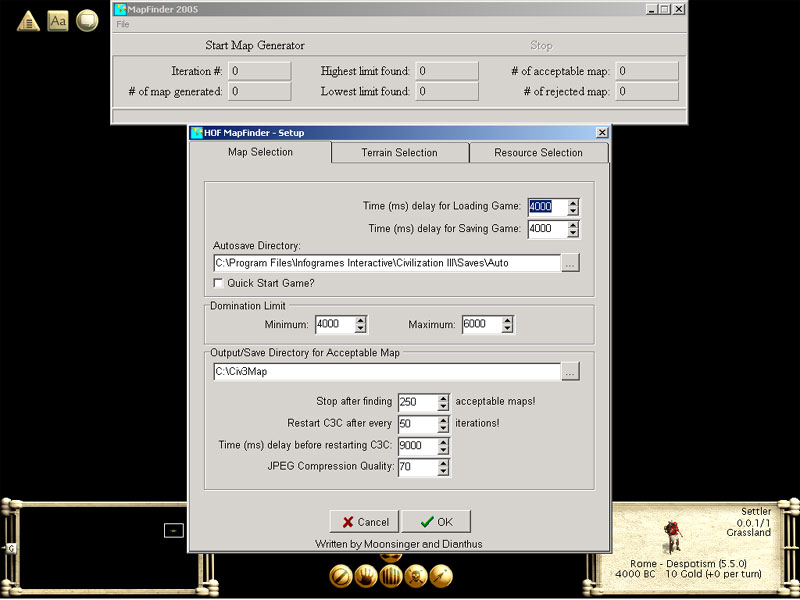Screen dimensions: 800x600
Task: Decrease the Loading Game delay with down arrow
Action: (x=573, y=211)
